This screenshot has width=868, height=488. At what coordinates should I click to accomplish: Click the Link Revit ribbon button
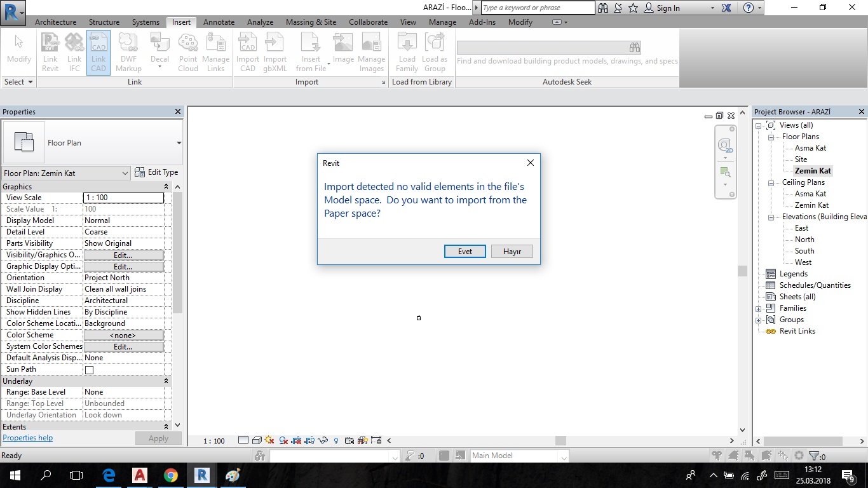(x=50, y=53)
